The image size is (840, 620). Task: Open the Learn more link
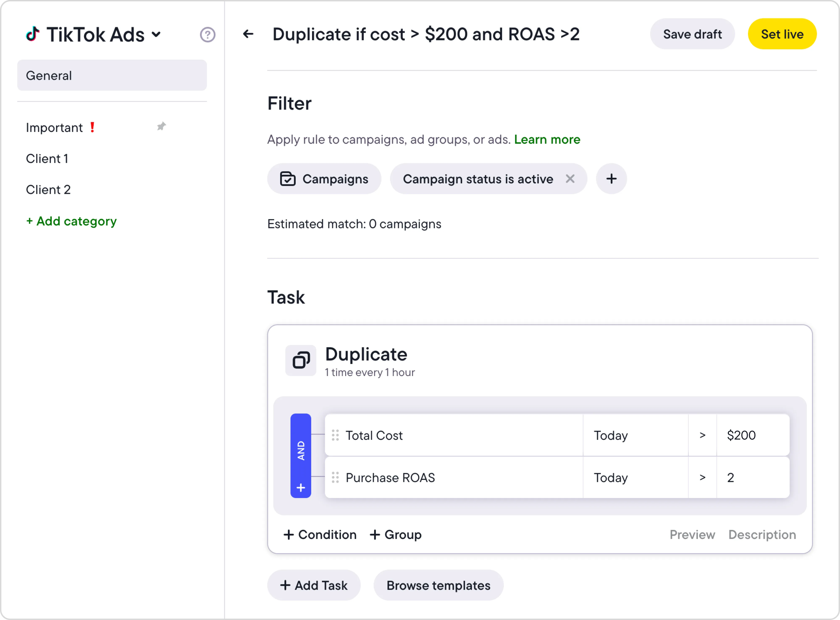(547, 139)
